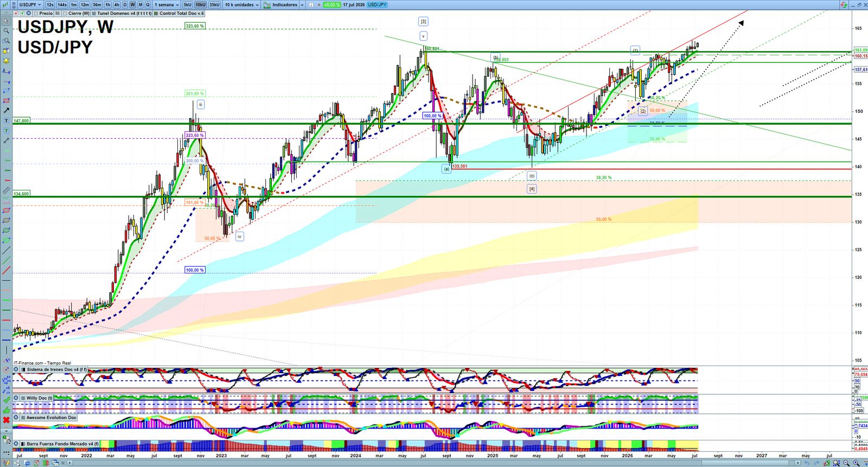Click the price list settings icon
This screenshot has width=868, height=467.
click(x=58, y=13)
